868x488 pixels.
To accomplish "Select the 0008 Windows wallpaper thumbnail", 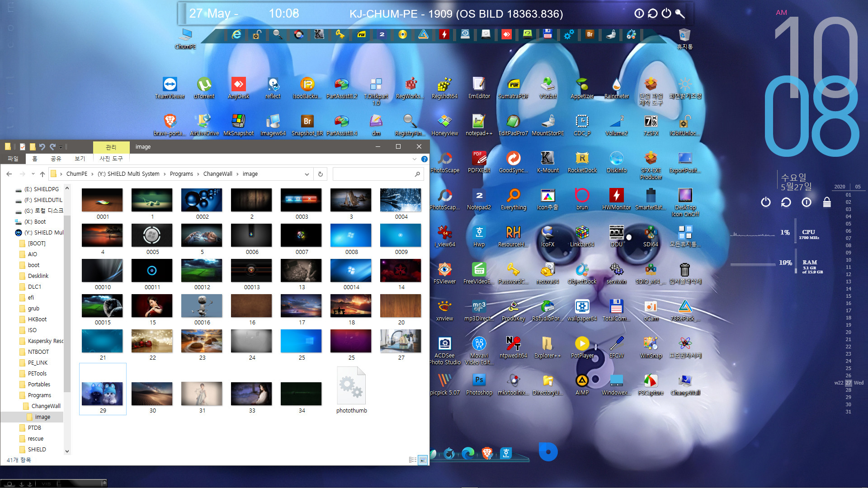I will (x=351, y=239).
